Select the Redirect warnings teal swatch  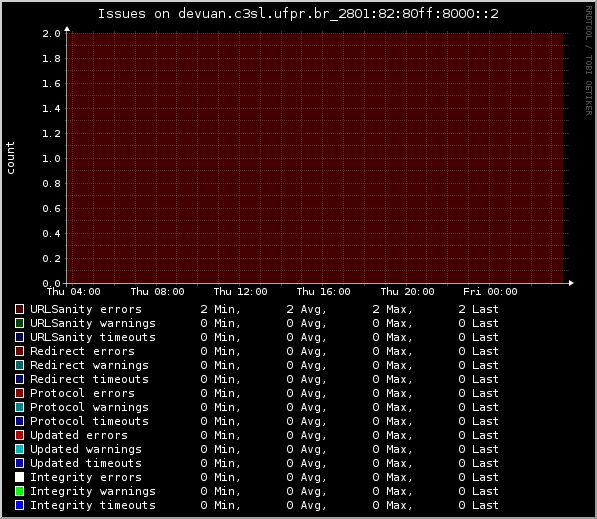click(x=19, y=365)
